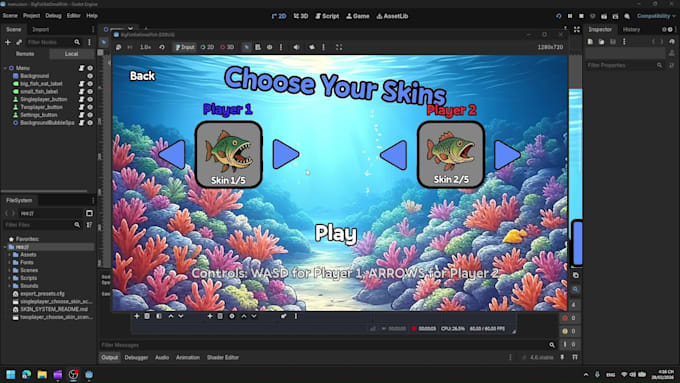680x383 pixels.
Task: Click the red error count icon in Output
Action: 565,318
